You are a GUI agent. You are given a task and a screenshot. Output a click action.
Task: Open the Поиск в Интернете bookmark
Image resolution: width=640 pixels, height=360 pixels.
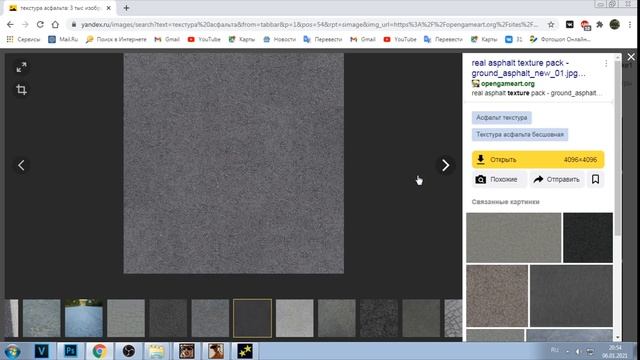[x=116, y=39]
